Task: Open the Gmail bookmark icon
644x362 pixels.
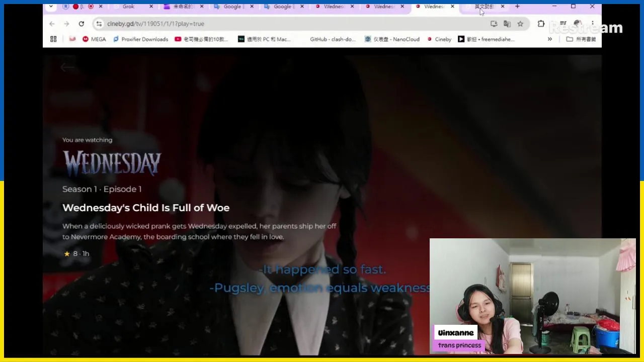Action: click(72, 39)
